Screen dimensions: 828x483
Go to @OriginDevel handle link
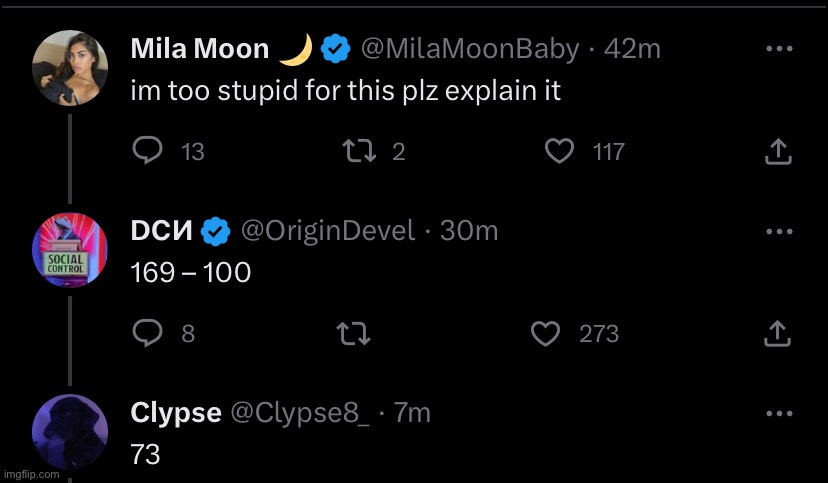tap(328, 231)
